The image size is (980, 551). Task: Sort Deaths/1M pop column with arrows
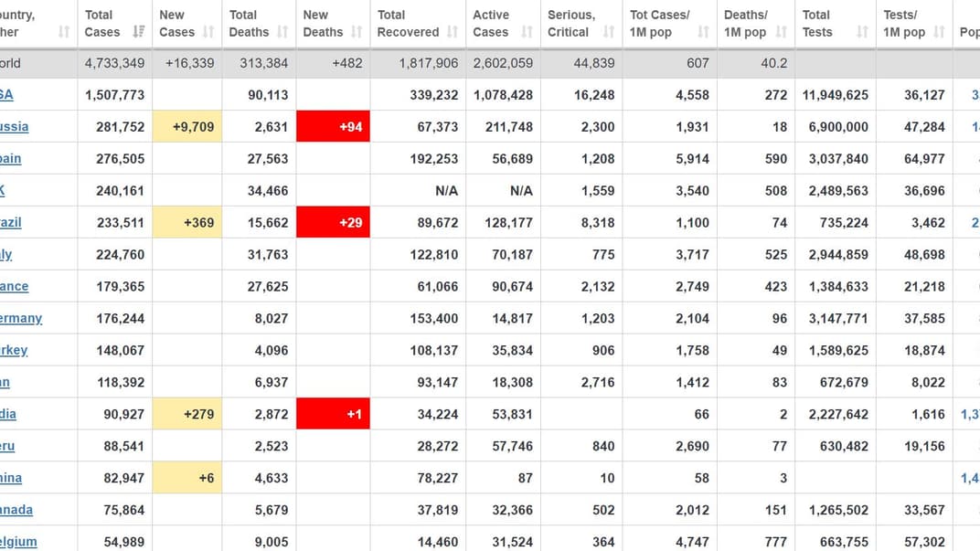(782, 32)
